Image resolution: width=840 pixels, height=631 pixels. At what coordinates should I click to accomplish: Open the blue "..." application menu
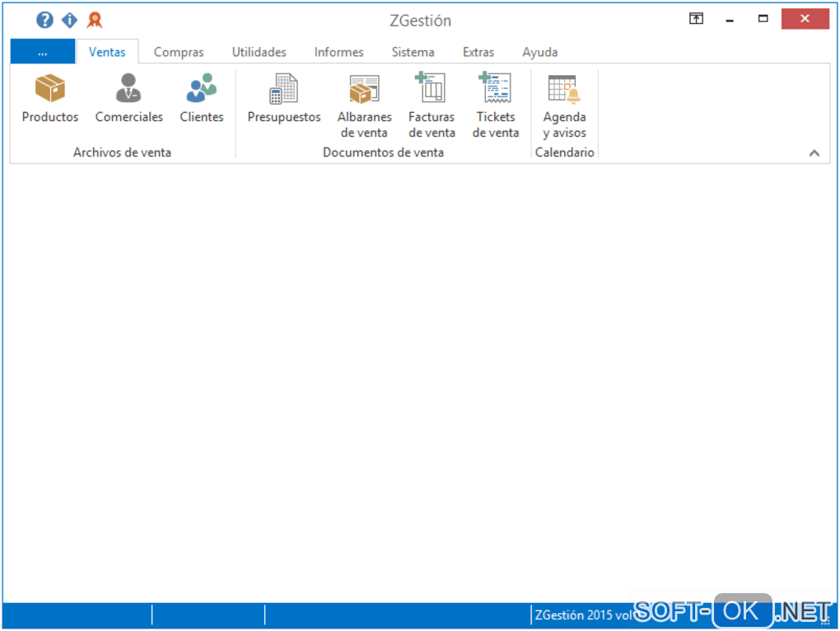[x=43, y=52]
